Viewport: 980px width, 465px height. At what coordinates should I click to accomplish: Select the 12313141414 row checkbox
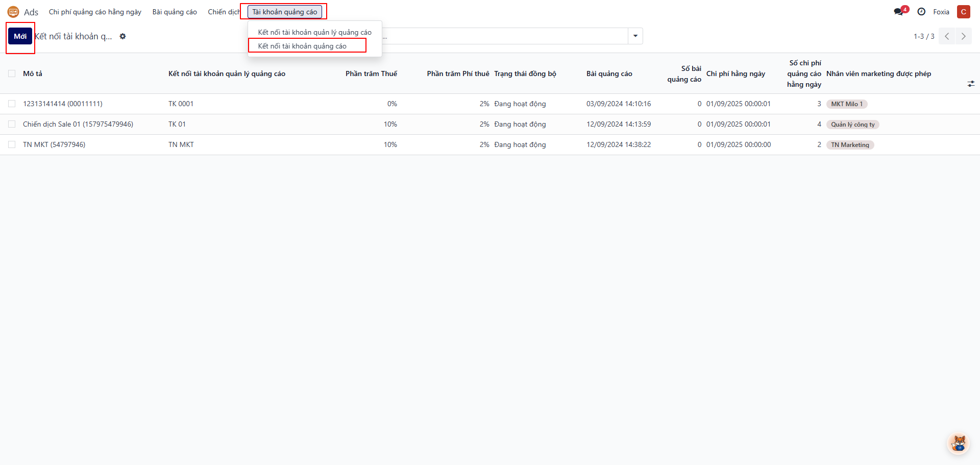[x=12, y=104]
